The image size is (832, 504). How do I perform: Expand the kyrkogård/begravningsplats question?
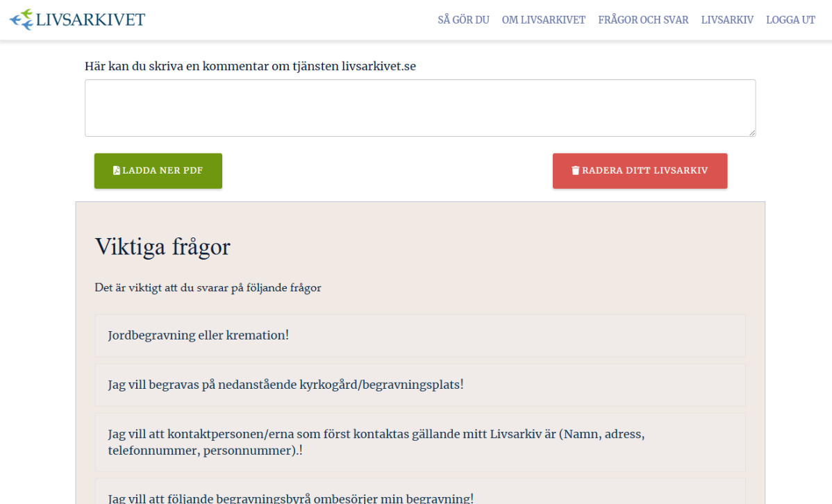click(285, 385)
